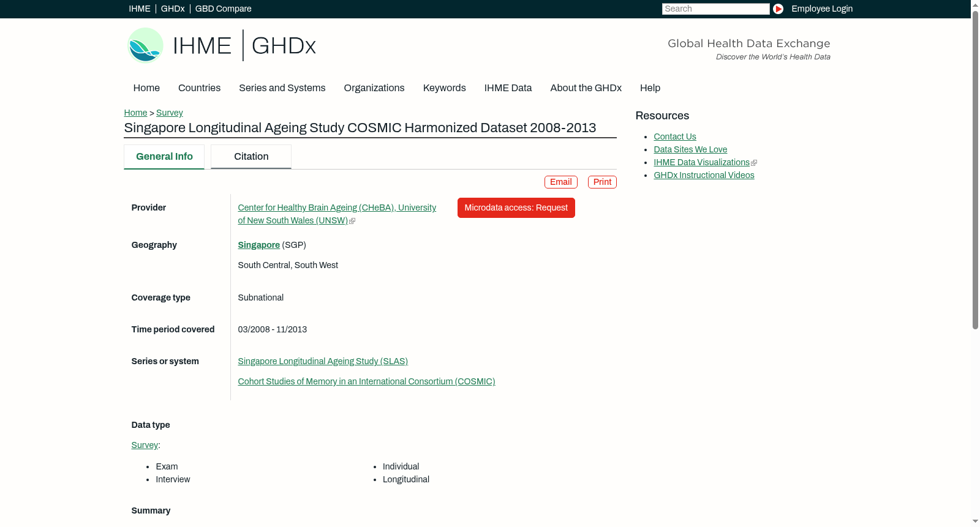Viewport: 980px width, 527px height.
Task: Open the Help menu
Action: point(650,88)
